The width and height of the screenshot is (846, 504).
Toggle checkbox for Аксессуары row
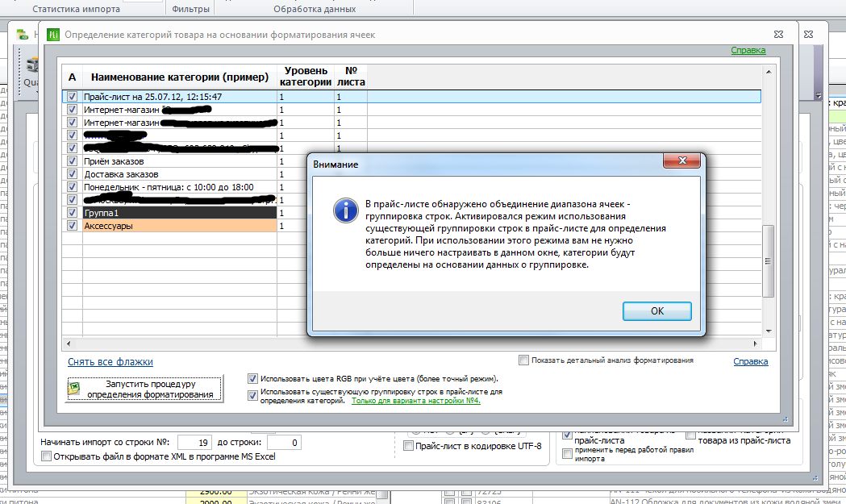(x=72, y=226)
